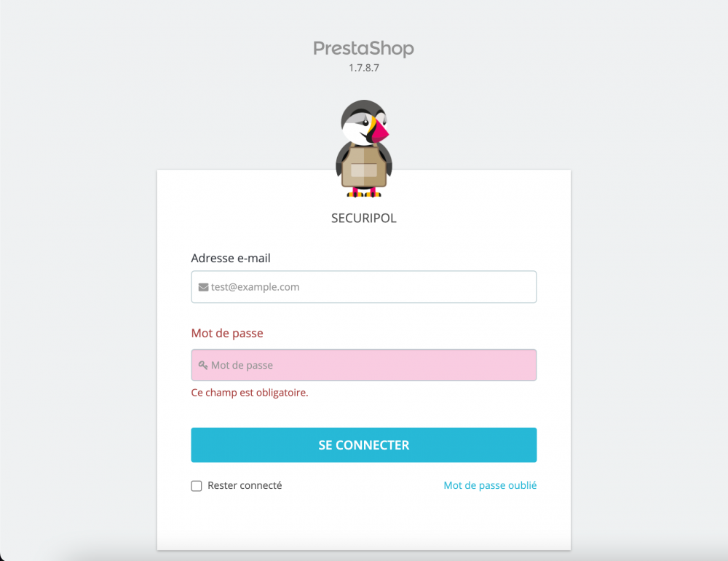The width and height of the screenshot is (728, 561).
Task: Click the Ce champ est obligatoire error
Action: pos(250,393)
